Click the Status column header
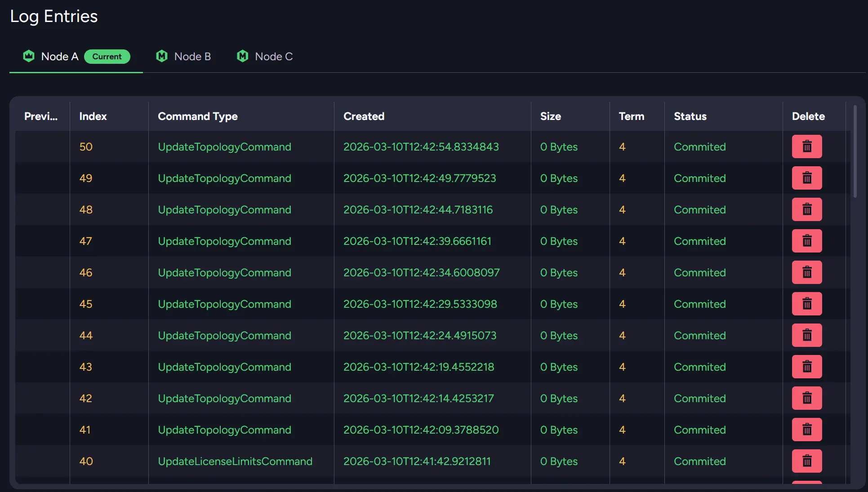 [x=690, y=116]
